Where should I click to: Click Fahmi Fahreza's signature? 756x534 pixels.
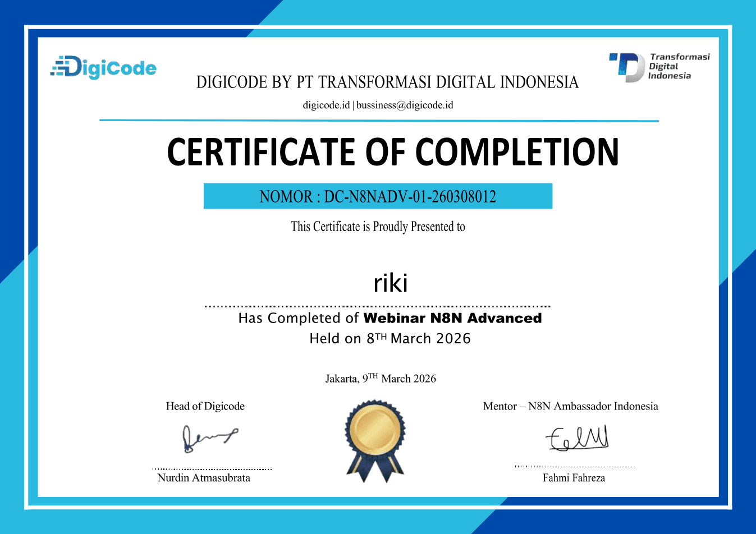click(x=578, y=438)
